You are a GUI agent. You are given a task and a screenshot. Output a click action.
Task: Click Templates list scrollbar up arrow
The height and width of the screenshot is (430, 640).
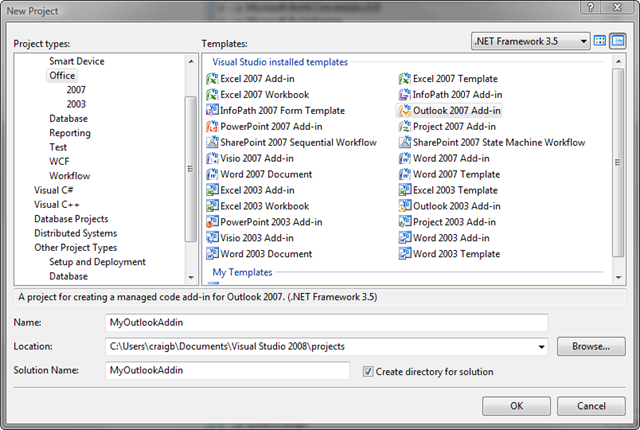click(618, 62)
